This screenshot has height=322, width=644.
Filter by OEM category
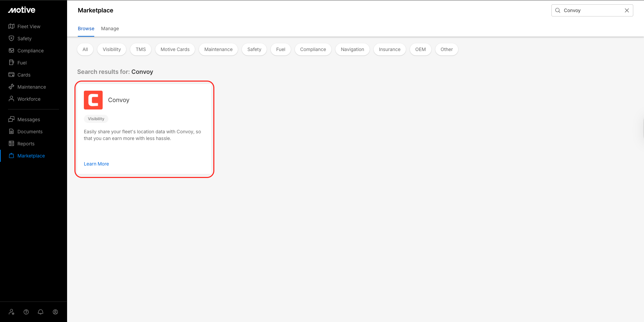421,49
